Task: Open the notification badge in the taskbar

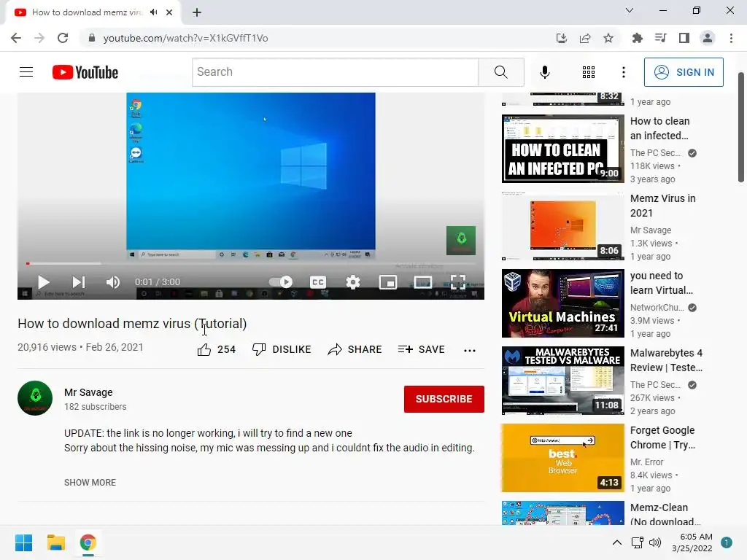Action: [x=727, y=542]
